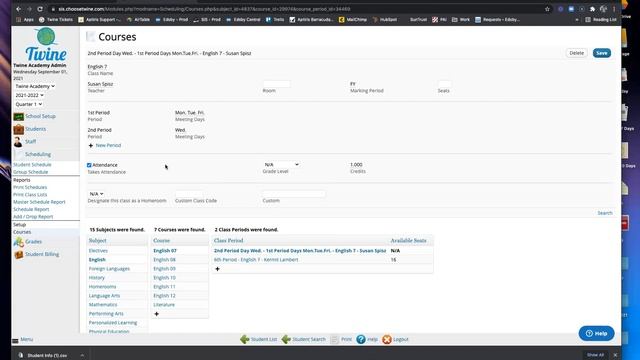Open the Twine Academy school dropdown
Image resolution: width=640 pixels, height=360 pixels.
35,86
